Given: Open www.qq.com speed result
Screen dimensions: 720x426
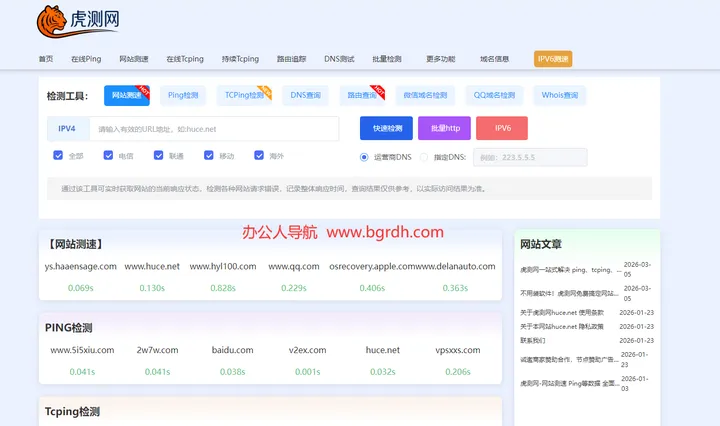Looking at the screenshot, I should (294, 266).
